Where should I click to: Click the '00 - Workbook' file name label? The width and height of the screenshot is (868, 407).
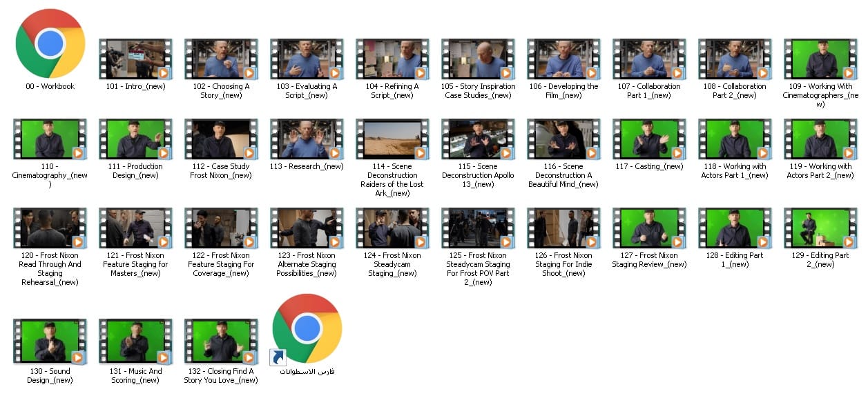pyautogui.click(x=50, y=86)
